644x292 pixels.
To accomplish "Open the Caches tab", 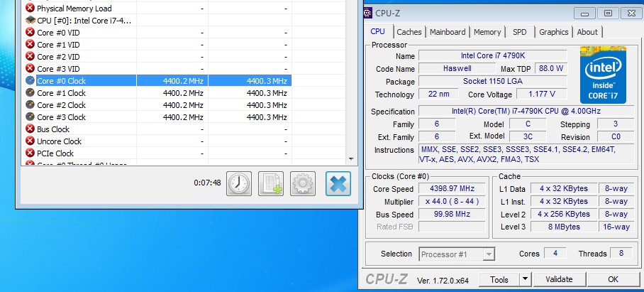I will 409,32.
